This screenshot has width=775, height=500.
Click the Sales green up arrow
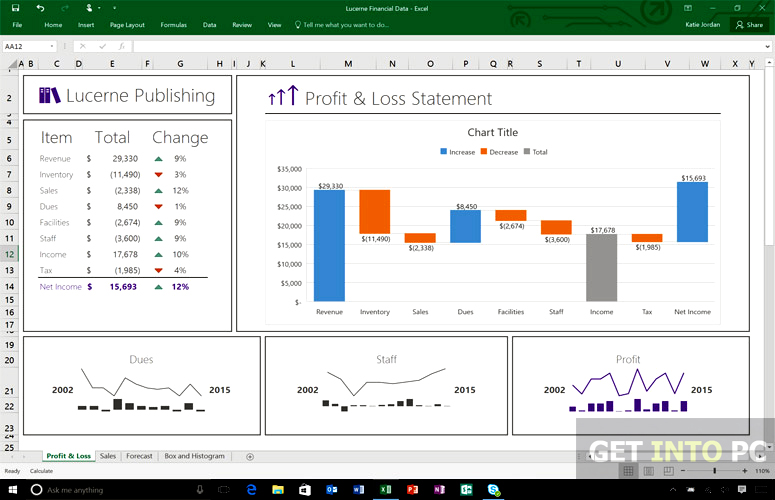[159, 191]
